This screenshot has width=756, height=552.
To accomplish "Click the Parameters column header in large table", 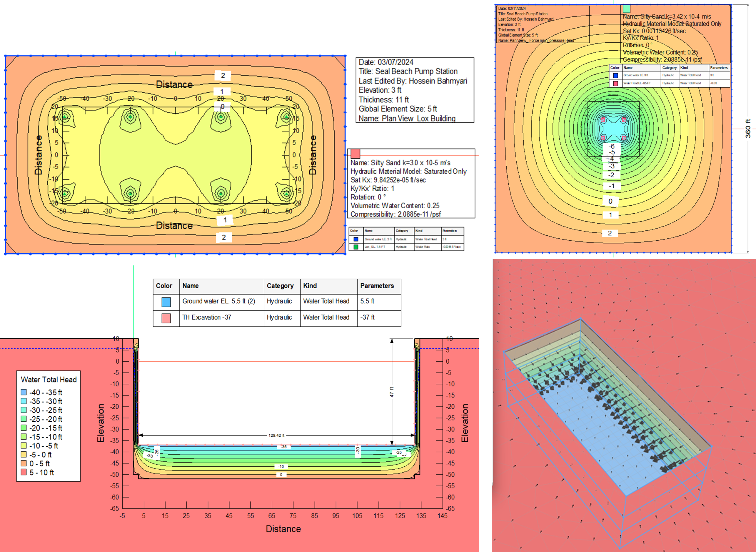I will tap(377, 286).
